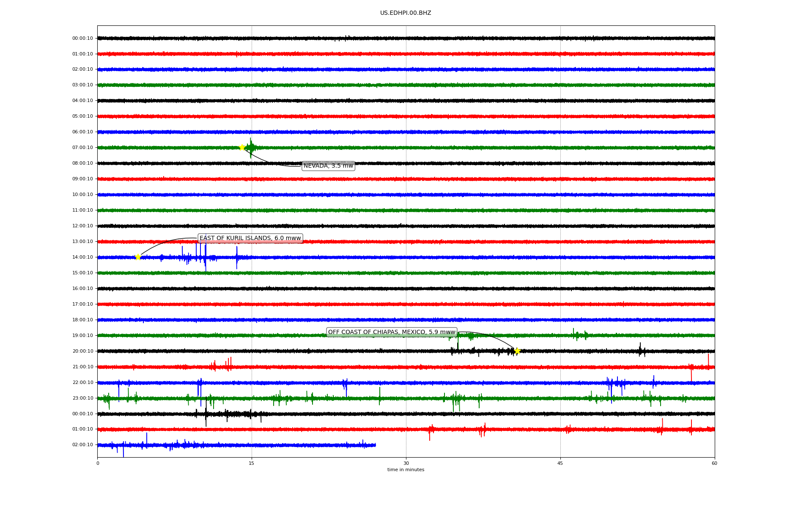This screenshot has height=508, width=812.
Task: Click the green Nevada event burst on the 07:00:10 trace
Action: (x=251, y=148)
